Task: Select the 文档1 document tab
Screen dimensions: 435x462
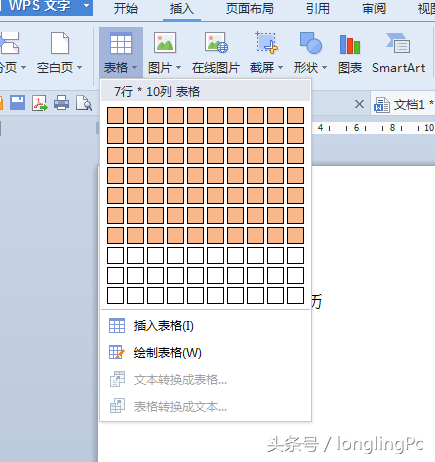Action: click(x=403, y=105)
